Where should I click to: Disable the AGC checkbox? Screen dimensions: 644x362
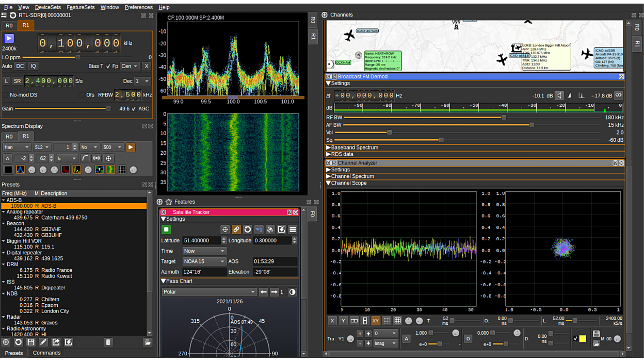pyautogui.click(x=134, y=109)
